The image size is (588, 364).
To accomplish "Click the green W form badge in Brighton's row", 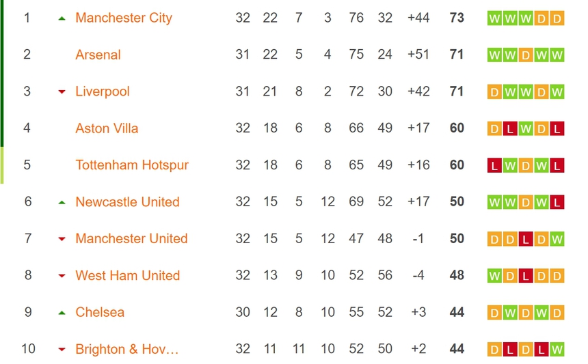I will pos(557,350).
